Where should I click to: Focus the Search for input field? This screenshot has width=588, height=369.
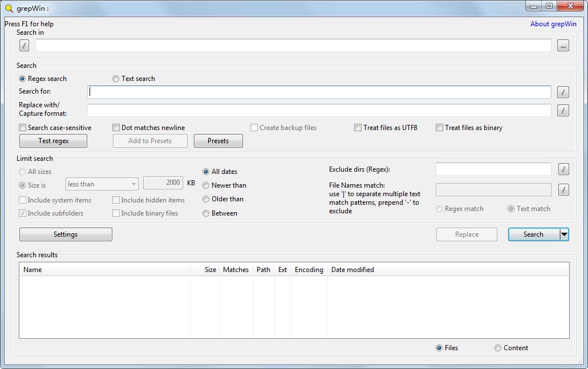[319, 92]
